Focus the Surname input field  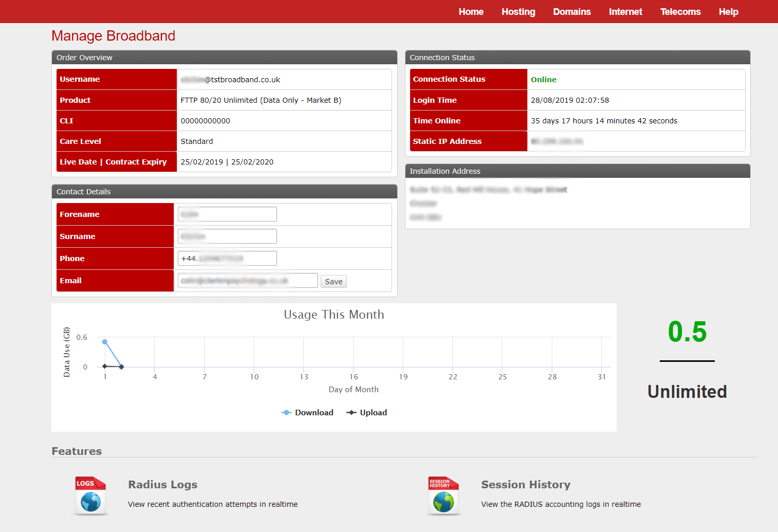pos(227,236)
